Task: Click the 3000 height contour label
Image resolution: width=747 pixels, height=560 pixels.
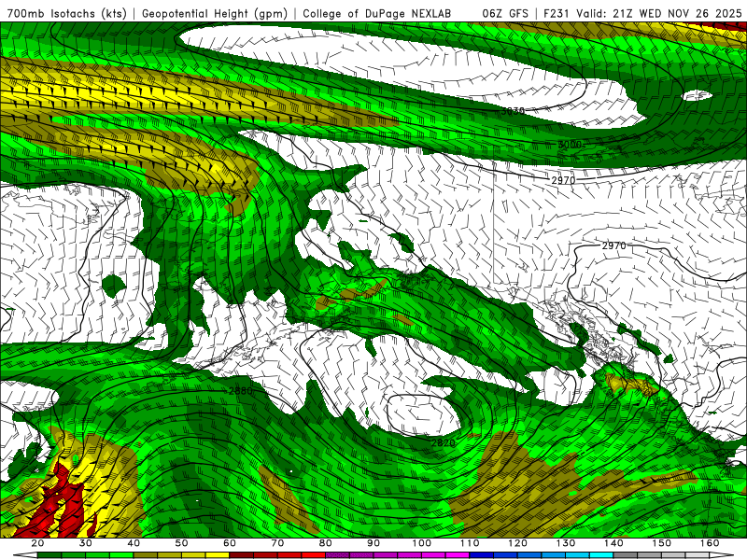Action: click(570, 145)
